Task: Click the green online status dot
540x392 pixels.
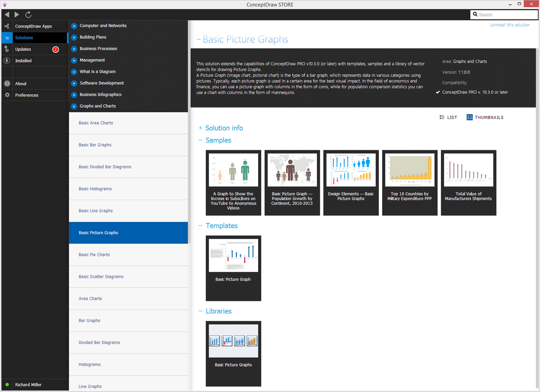Action: (7, 385)
